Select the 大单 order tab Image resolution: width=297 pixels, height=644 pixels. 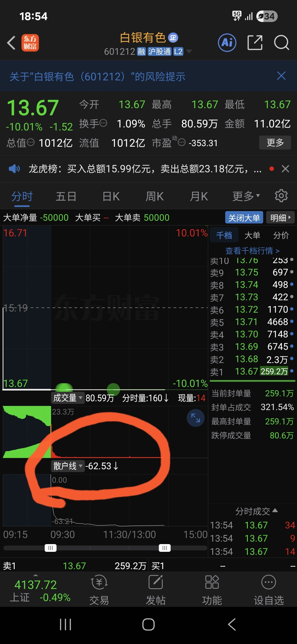(x=252, y=235)
